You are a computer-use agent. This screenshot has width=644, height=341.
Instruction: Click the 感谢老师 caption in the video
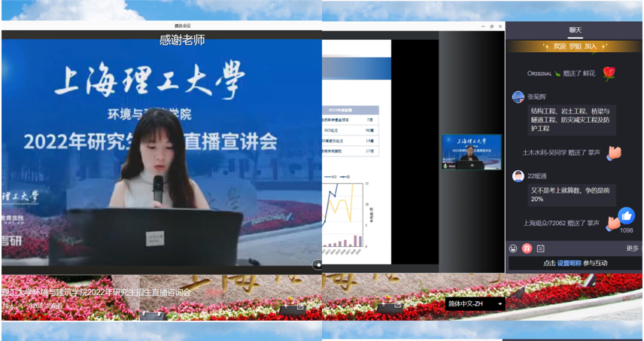pos(182,40)
